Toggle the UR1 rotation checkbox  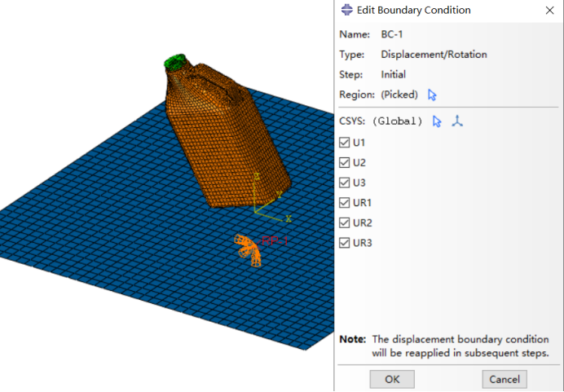pos(344,203)
